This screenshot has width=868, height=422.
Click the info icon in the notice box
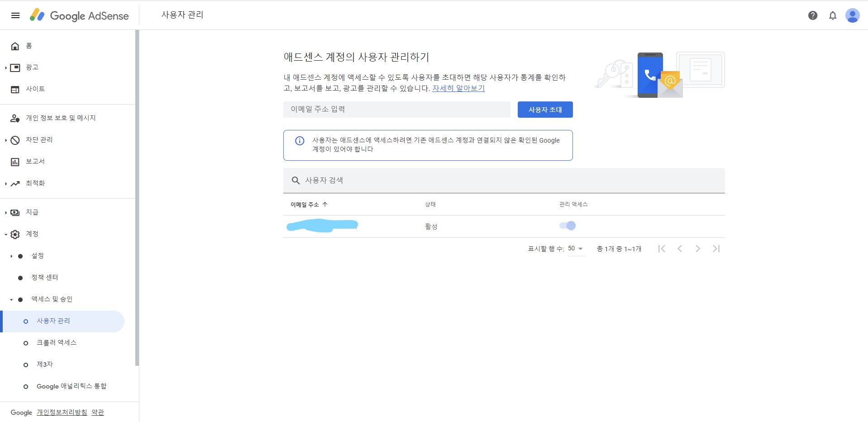(300, 141)
